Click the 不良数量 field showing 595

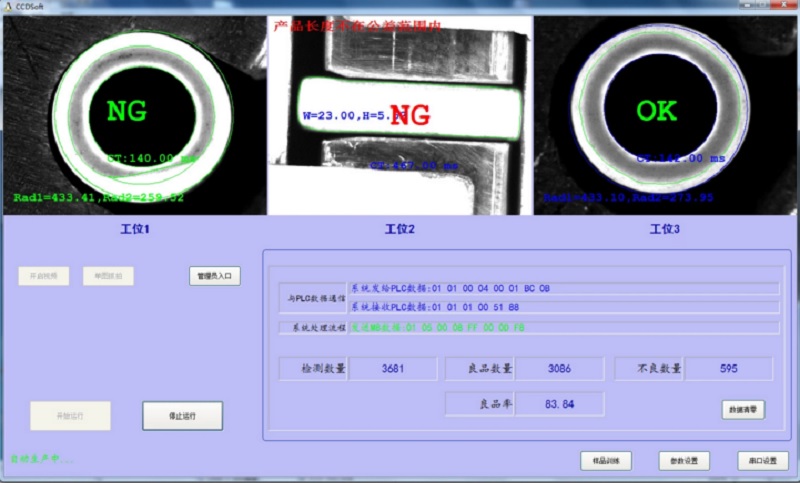pyautogui.click(x=728, y=369)
